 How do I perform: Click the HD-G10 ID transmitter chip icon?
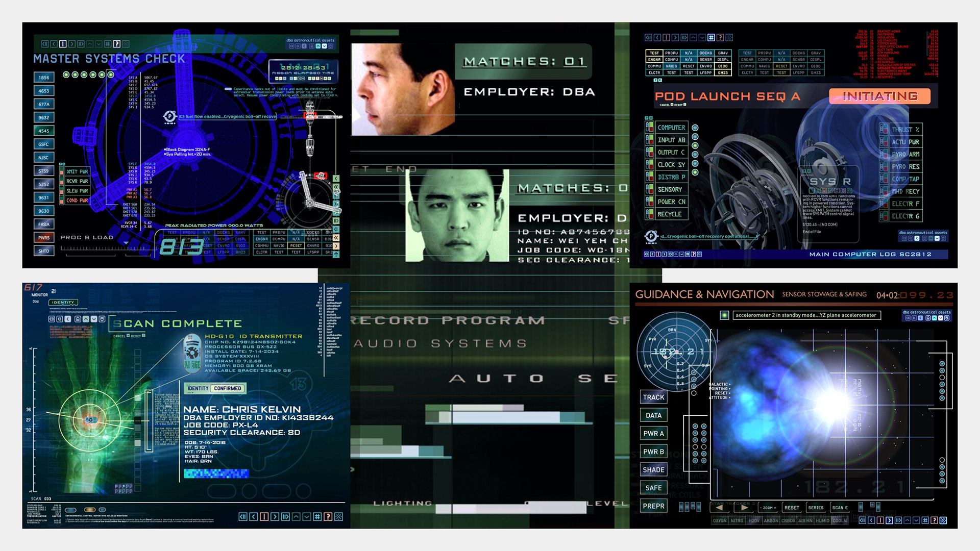pyautogui.click(x=192, y=353)
